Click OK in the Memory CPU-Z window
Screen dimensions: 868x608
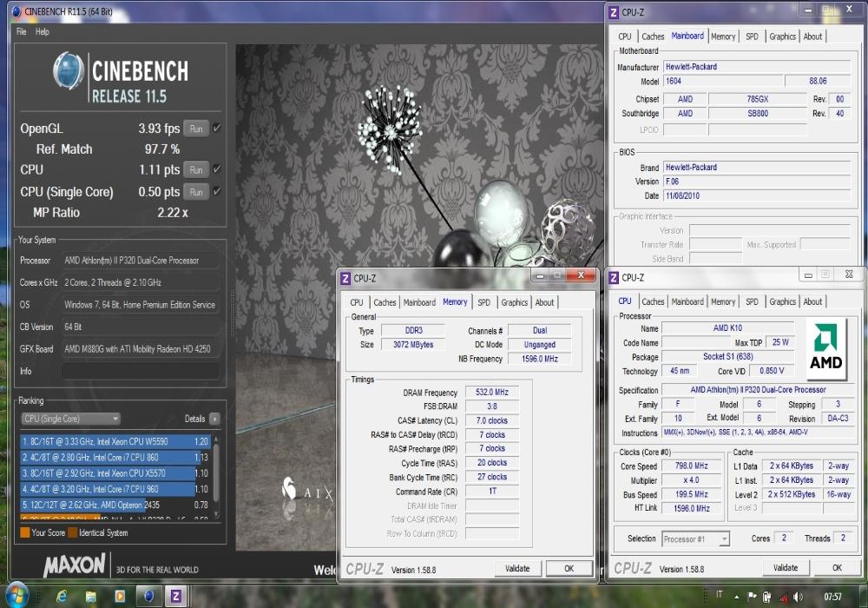(x=569, y=568)
